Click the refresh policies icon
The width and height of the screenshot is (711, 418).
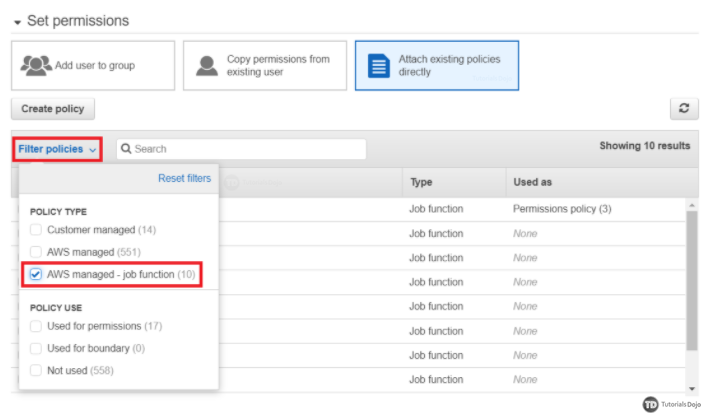pyautogui.click(x=682, y=109)
